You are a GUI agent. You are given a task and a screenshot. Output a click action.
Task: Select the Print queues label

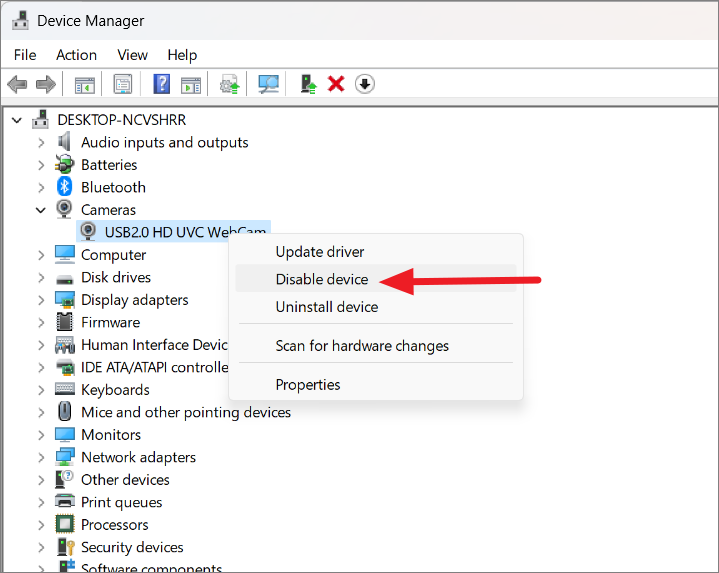coord(122,502)
